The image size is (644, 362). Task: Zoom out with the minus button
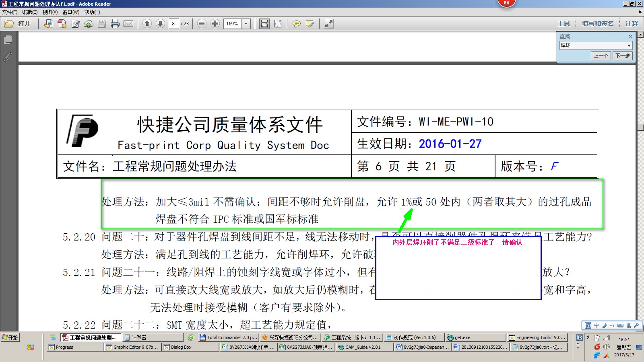pyautogui.click(x=202, y=24)
